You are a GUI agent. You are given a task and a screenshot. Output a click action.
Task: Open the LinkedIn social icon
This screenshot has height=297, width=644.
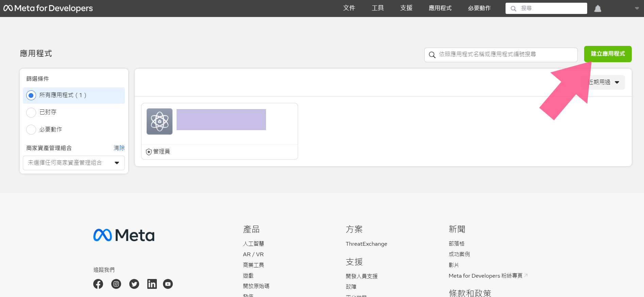point(152,284)
